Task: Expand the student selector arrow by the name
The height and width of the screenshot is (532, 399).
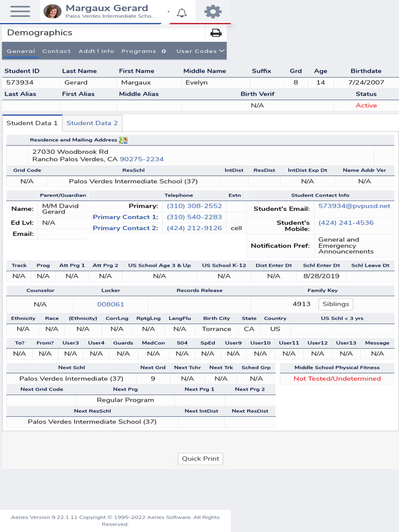Action: point(169,12)
